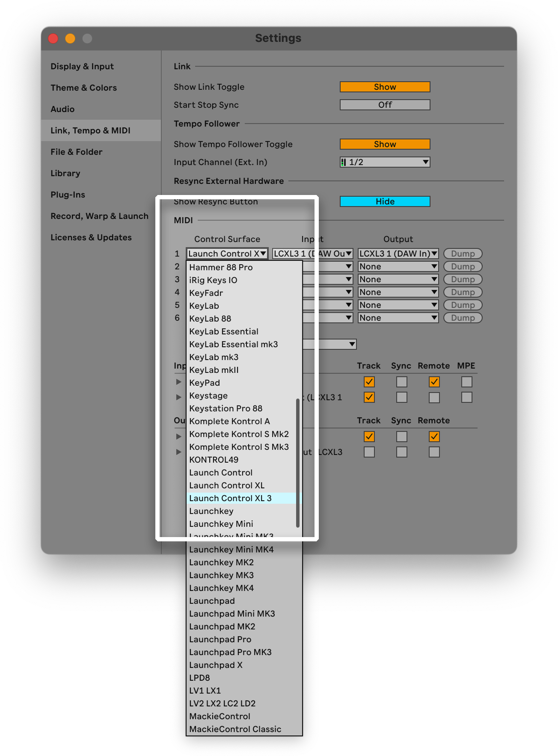This screenshot has width=558, height=756.
Task: Toggle the Show Link Toggle button
Action: (x=385, y=87)
